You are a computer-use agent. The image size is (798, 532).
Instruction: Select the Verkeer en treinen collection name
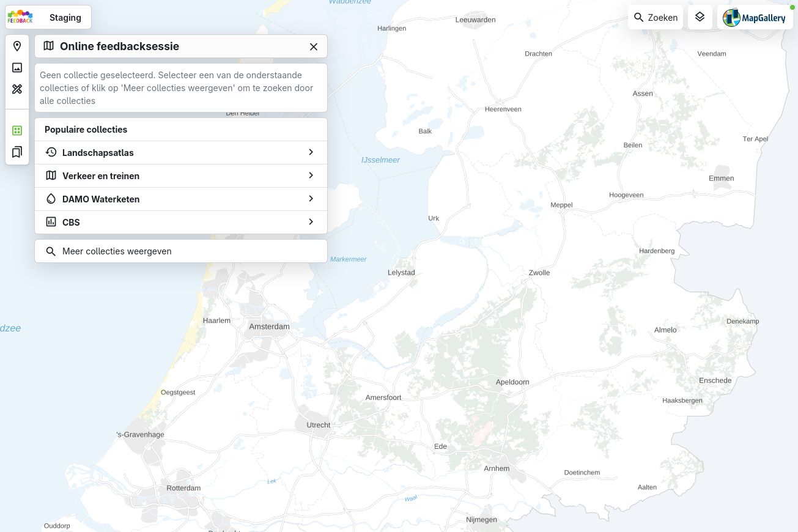point(101,176)
